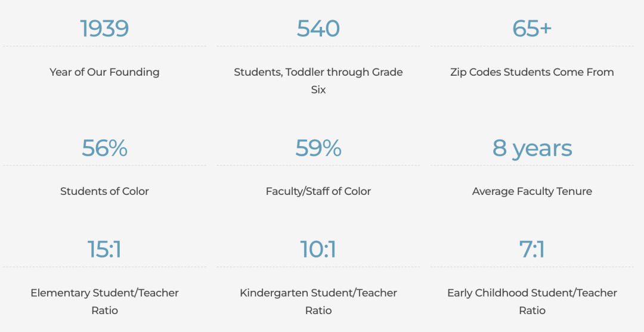The image size is (644, 332).
Task: Click dotted divider under 1939
Action: pos(104,46)
